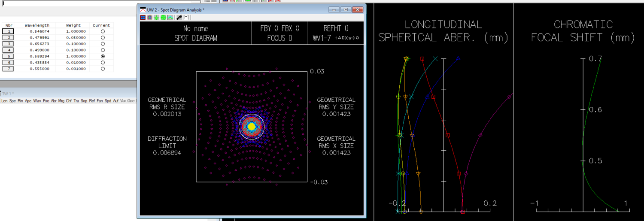This screenshot has height=221, width=644.
Task: Open the Auf item in TW 1 toolbar
Action: (x=116, y=101)
